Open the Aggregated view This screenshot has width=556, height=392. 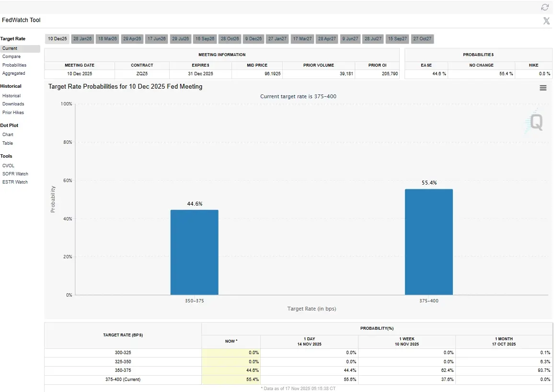[14, 73]
